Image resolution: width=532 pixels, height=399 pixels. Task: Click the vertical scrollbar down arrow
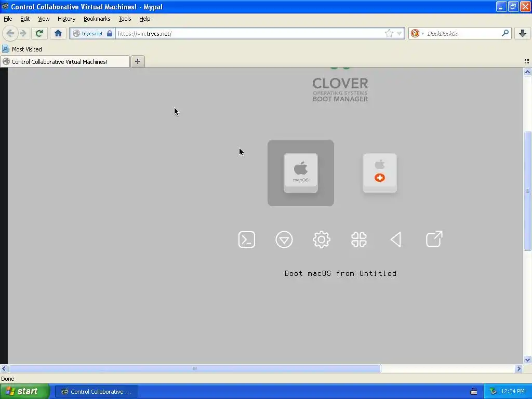coord(527,360)
